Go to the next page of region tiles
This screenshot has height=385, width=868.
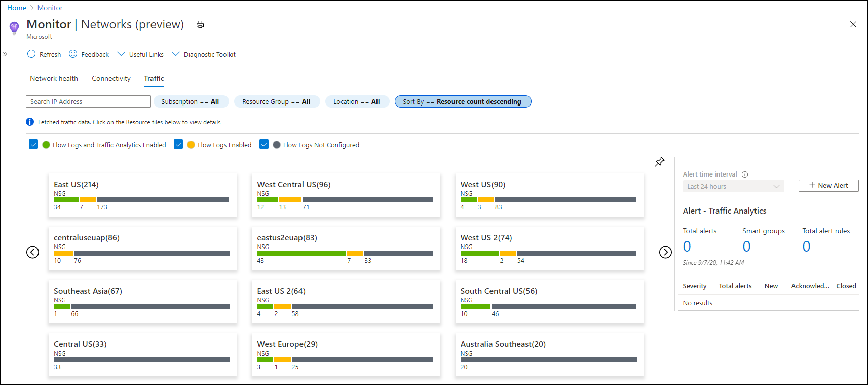(x=665, y=252)
